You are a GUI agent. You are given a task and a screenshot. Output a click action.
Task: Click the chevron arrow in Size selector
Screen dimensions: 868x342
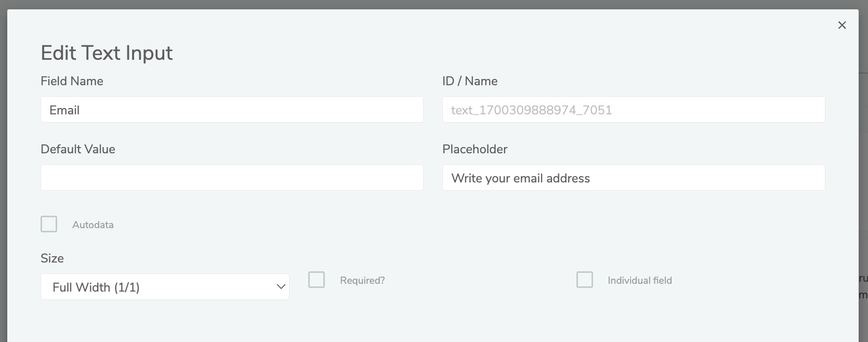coord(281,287)
